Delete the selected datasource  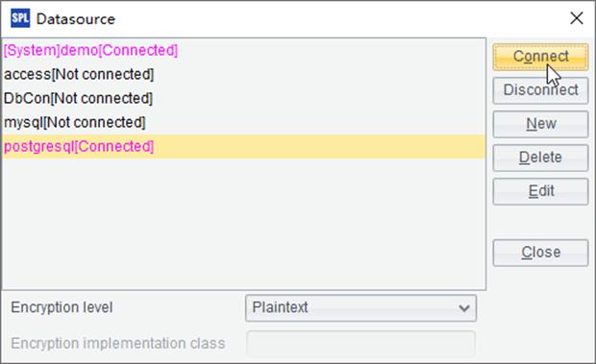click(540, 158)
